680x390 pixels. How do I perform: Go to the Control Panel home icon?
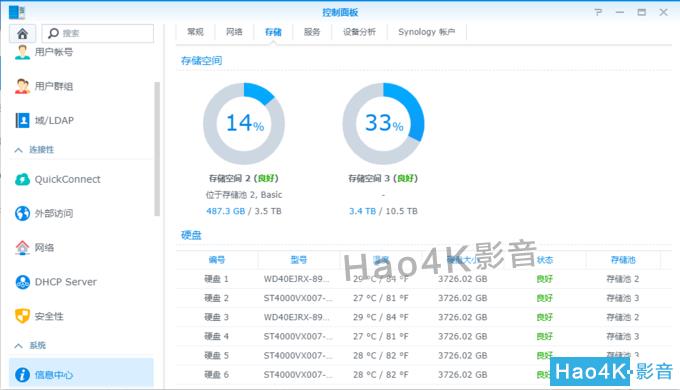[22, 33]
